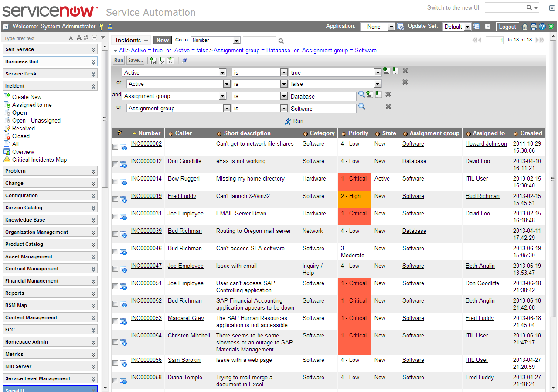Screen dimensions: 558x392
Task: Open the Update Set dropdown showing Default
Action: tap(457, 27)
